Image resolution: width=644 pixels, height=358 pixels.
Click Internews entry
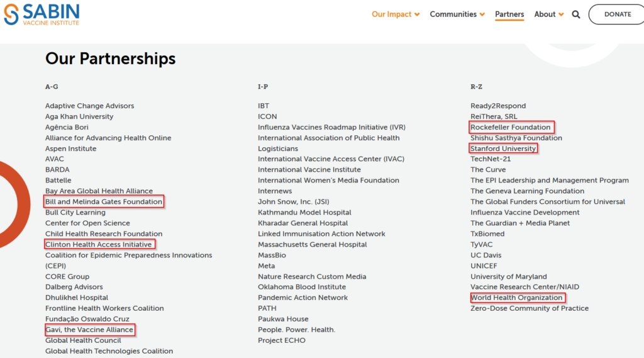[275, 191]
